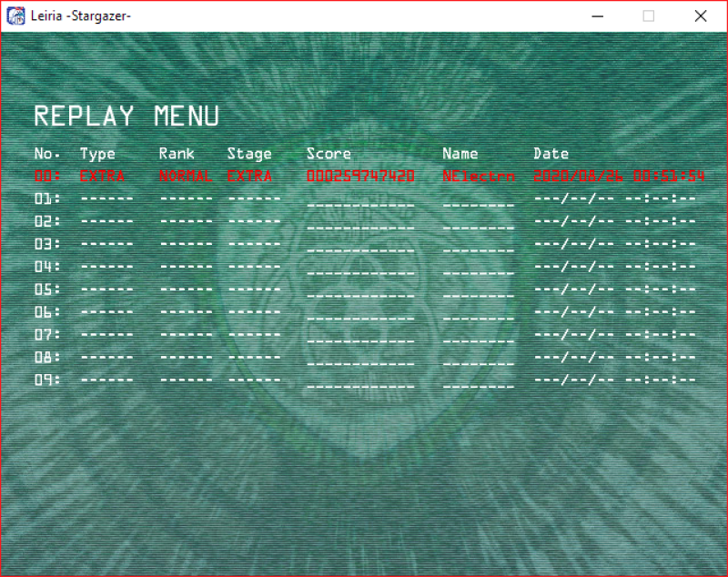This screenshot has height=577, width=728.
Task: Click the date 2020/08/26 in slot 00
Action: 579,176
